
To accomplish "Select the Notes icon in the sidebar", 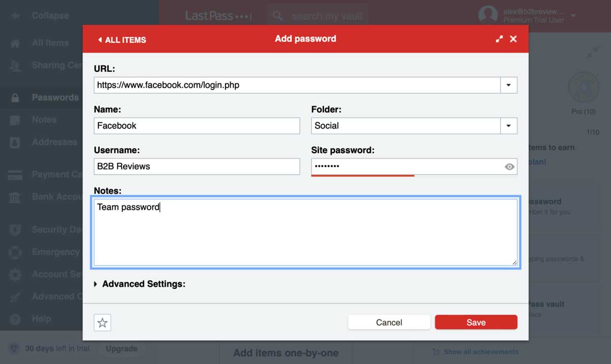I will [x=44, y=120].
